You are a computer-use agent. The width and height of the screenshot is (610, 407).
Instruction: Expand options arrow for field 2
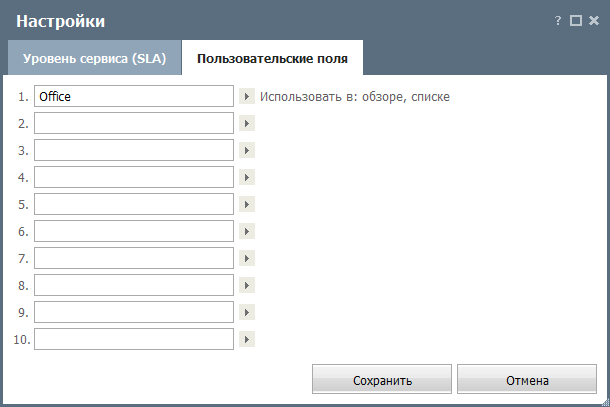(247, 123)
